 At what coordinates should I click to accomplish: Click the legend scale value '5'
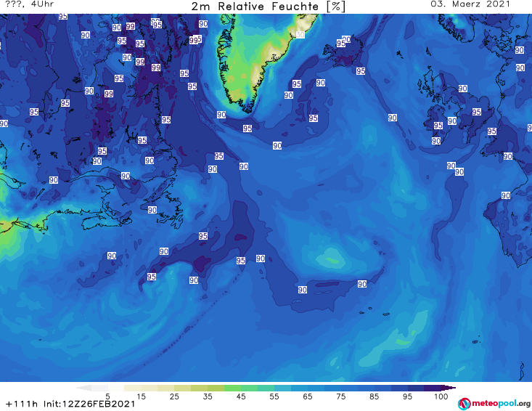click(x=108, y=396)
